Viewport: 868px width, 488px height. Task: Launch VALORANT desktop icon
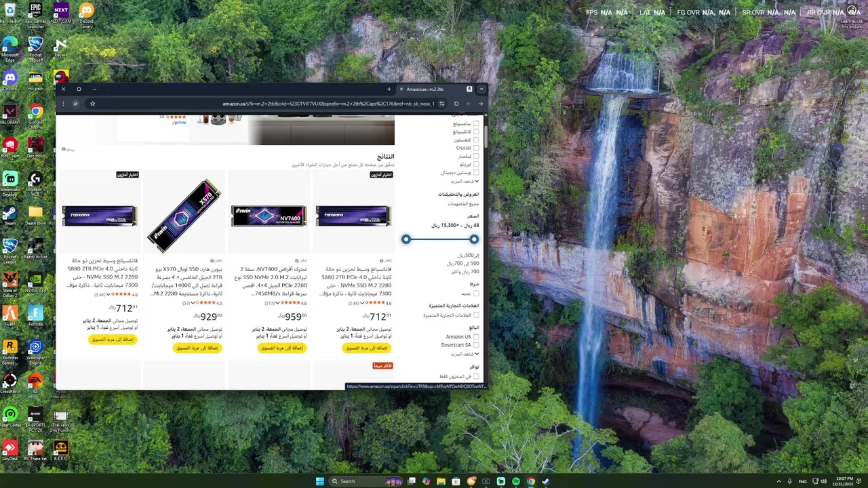[9, 115]
